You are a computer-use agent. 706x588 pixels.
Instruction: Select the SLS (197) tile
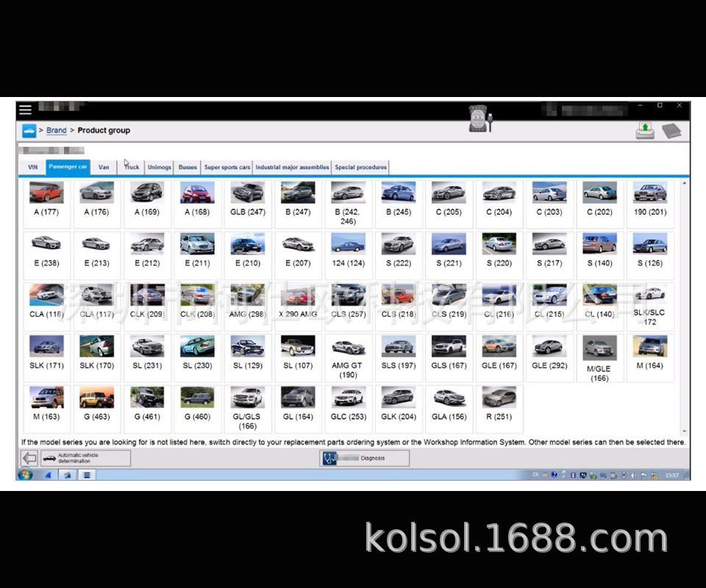(399, 358)
